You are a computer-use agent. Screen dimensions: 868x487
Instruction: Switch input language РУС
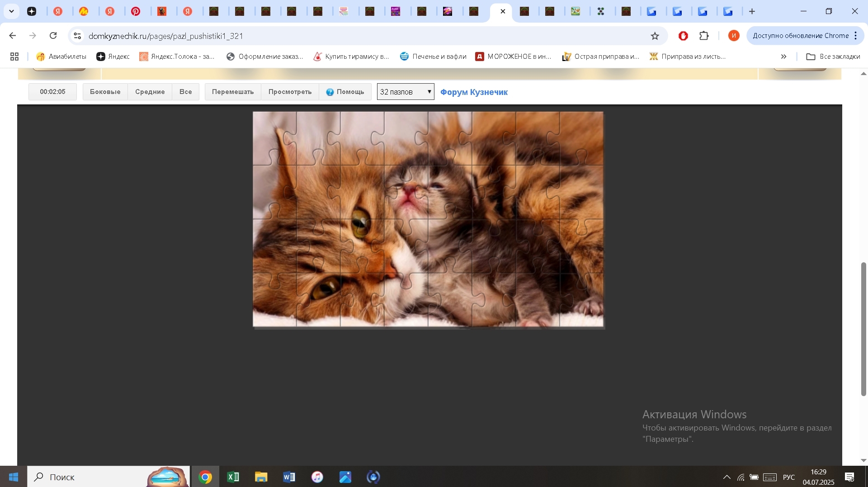[x=789, y=477]
